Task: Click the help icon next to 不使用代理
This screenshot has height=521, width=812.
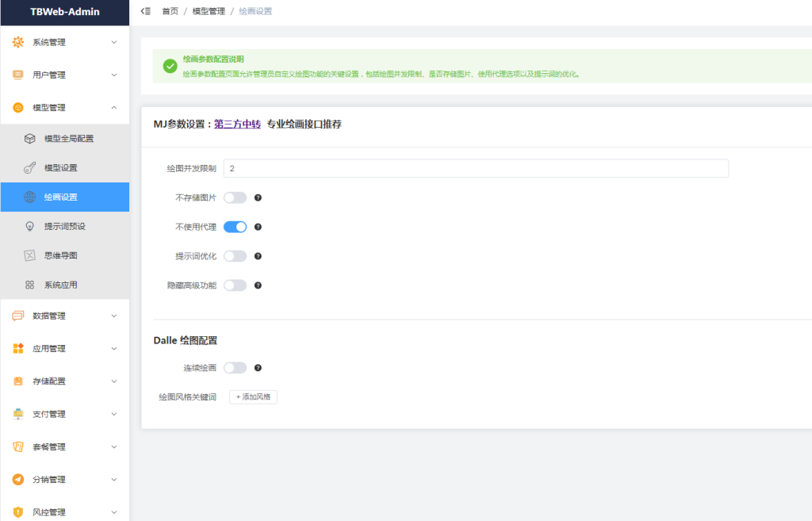Action: click(x=258, y=227)
